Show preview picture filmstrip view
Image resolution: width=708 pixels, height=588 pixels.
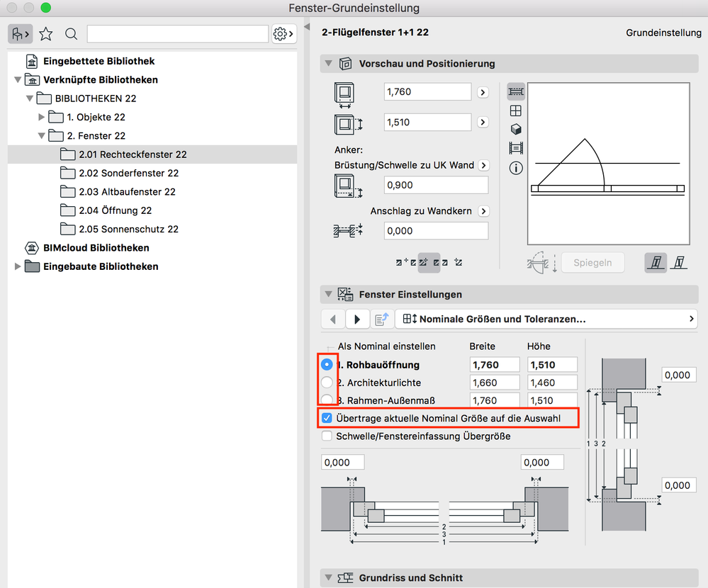coord(516,148)
